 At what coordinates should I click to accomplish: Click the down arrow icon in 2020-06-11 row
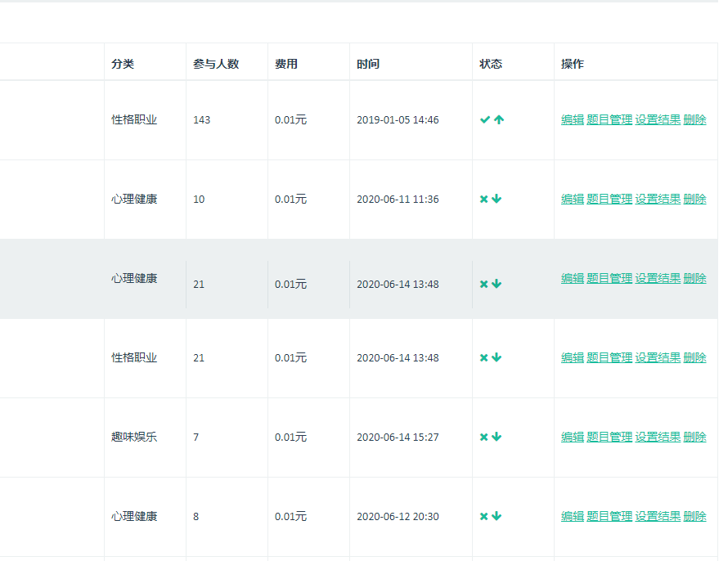tap(497, 199)
